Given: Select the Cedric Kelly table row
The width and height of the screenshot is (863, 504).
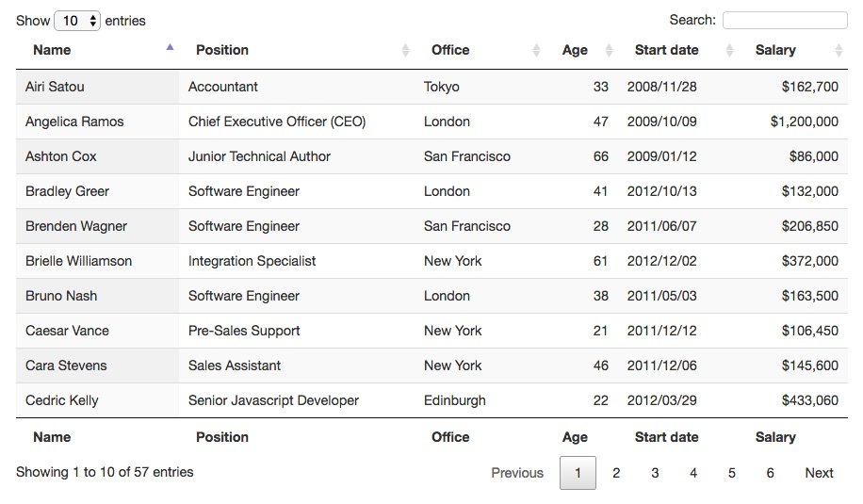Looking at the screenshot, I should pyautogui.click(x=431, y=400).
